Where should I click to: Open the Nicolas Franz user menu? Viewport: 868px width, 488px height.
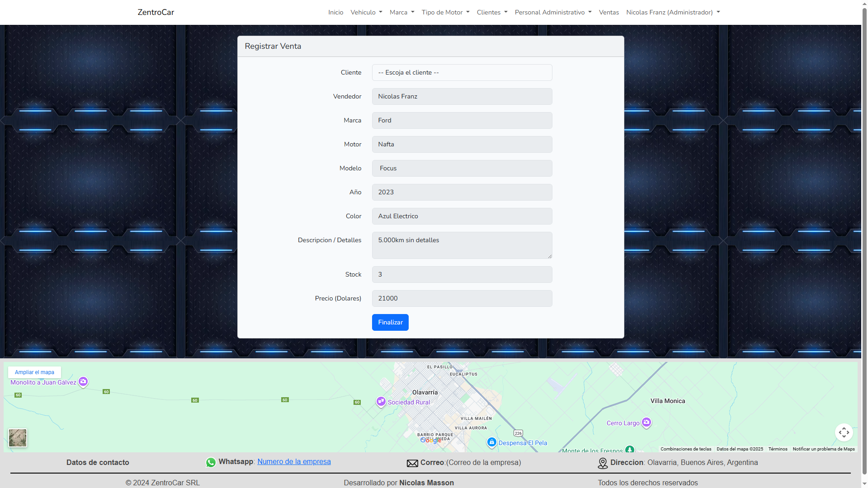pyautogui.click(x=673, y=12)
